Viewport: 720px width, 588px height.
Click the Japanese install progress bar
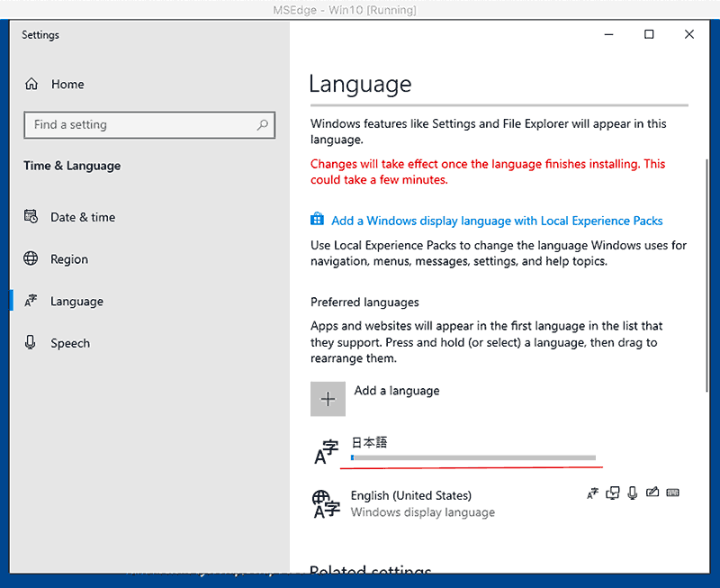[x=472, y=458]
